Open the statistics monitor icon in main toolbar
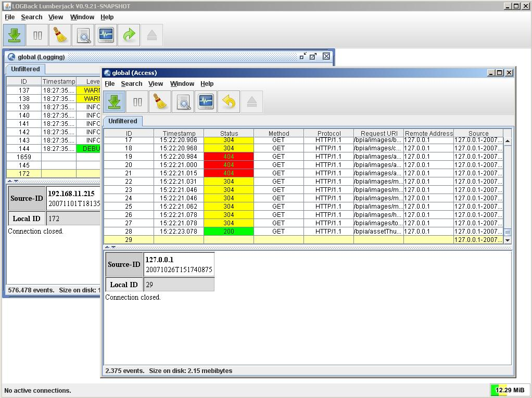The image size is (532, 398). pyautogui.click(x=106, y=35)
